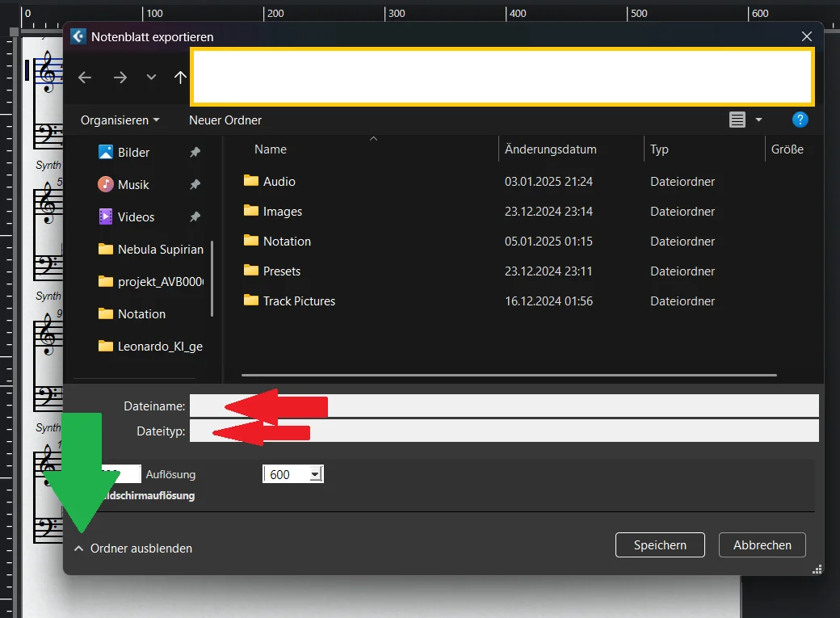The width and height of the screenshot is (840, 618).
Task: Unpin Videos using its pin icon
Action: (x=195, y=217)
